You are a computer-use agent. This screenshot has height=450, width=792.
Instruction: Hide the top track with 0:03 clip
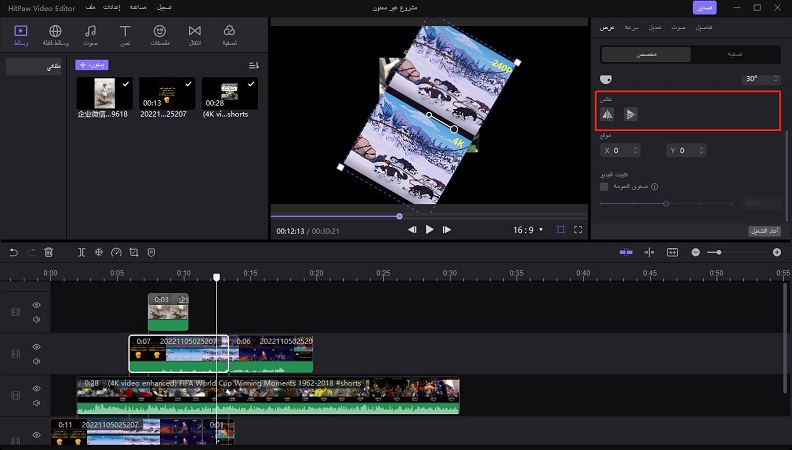click(x=36, y=305)
